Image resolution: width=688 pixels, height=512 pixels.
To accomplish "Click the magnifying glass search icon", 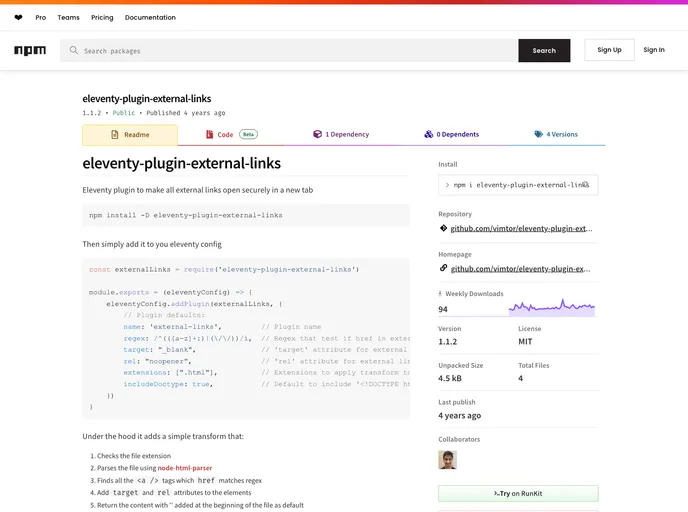I will click(74, 50).
